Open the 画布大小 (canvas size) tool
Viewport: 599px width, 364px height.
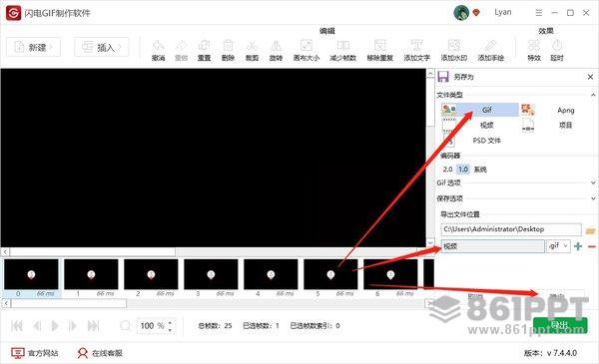(306, 50)
